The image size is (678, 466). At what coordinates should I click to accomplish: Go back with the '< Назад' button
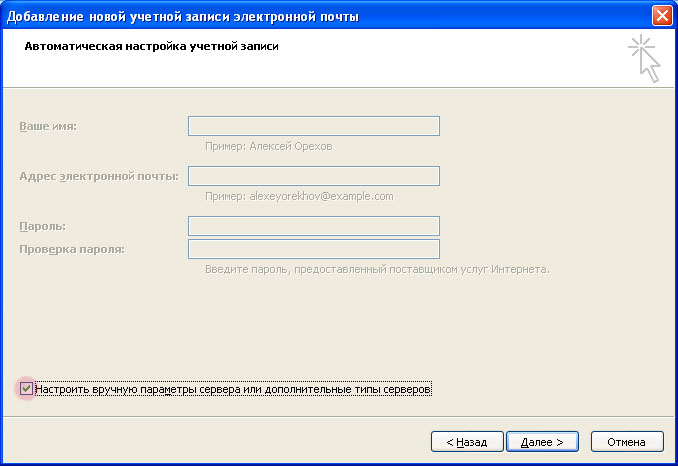(x=466, y=441)
